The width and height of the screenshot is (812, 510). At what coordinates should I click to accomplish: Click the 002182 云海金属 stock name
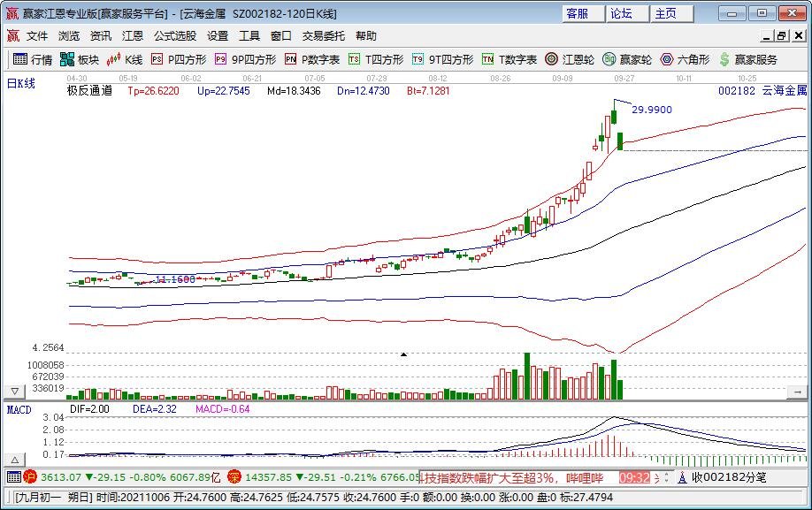coord(762,91)
